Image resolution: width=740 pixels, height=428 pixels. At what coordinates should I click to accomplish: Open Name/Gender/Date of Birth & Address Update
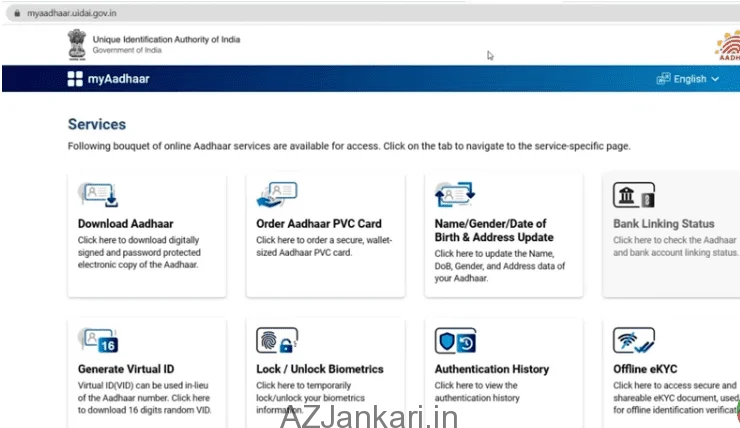point(494,230)
